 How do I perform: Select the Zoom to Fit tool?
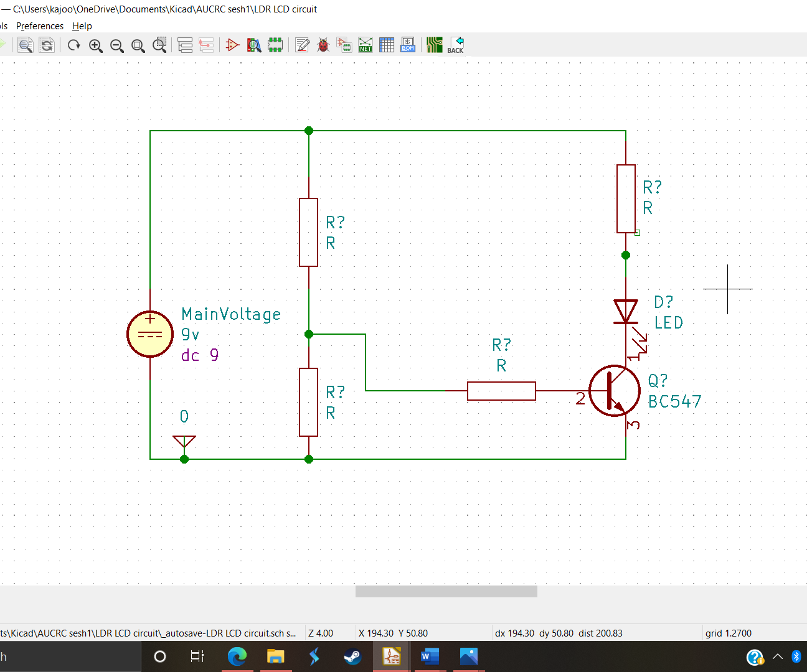point(138,45)
